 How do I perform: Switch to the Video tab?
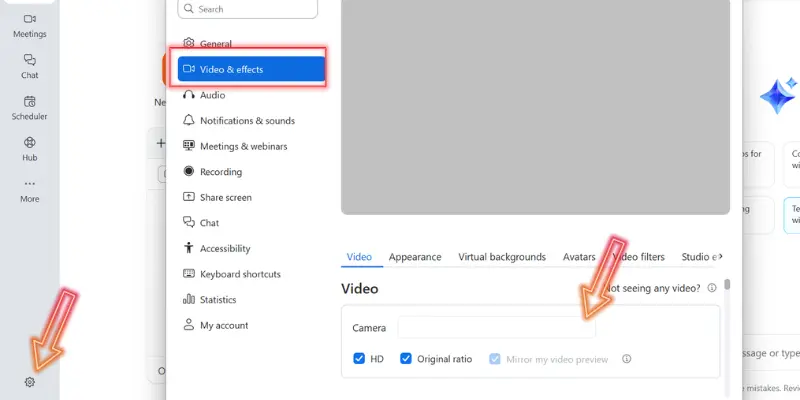359,257
